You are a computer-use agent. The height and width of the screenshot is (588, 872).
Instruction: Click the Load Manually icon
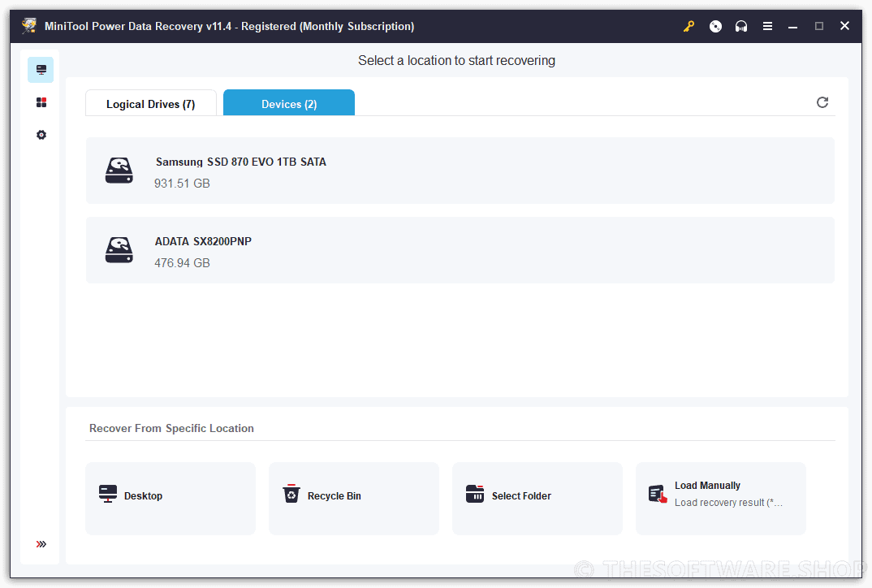(658, 494)
